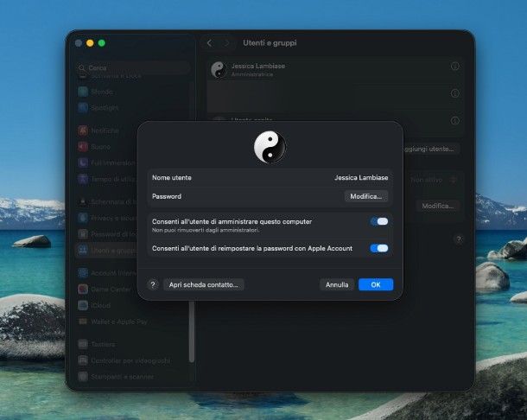Open Apri scheda contatto…
This screenshot has width=527, height=420.
click(203, 284)
